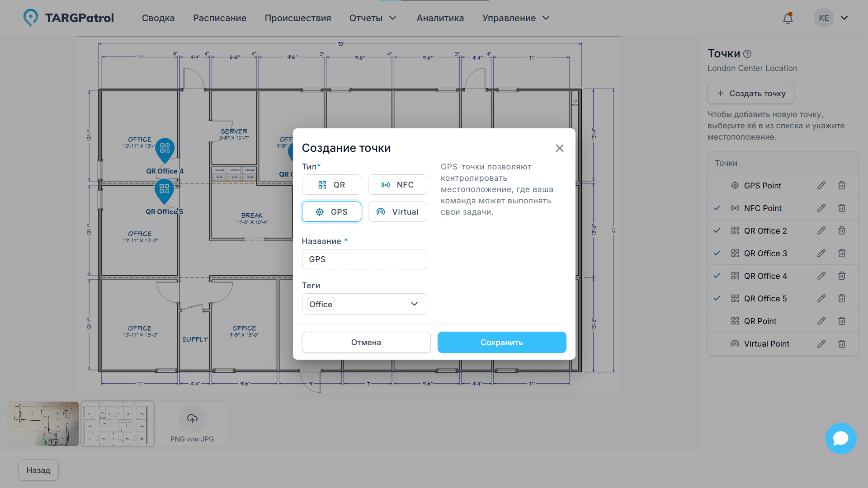Open notifications via the bell icon
This screenshot has width=868, height=488.
point(788,18)
